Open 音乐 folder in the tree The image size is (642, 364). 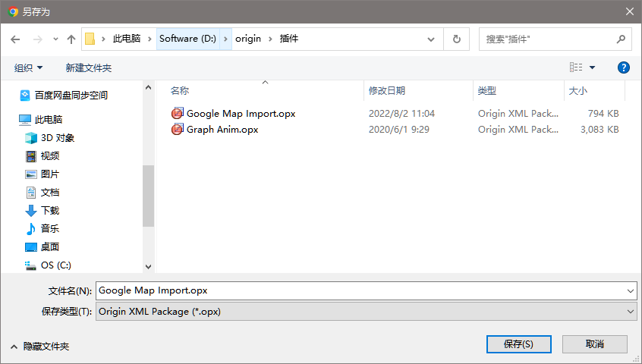coord(50,228)
